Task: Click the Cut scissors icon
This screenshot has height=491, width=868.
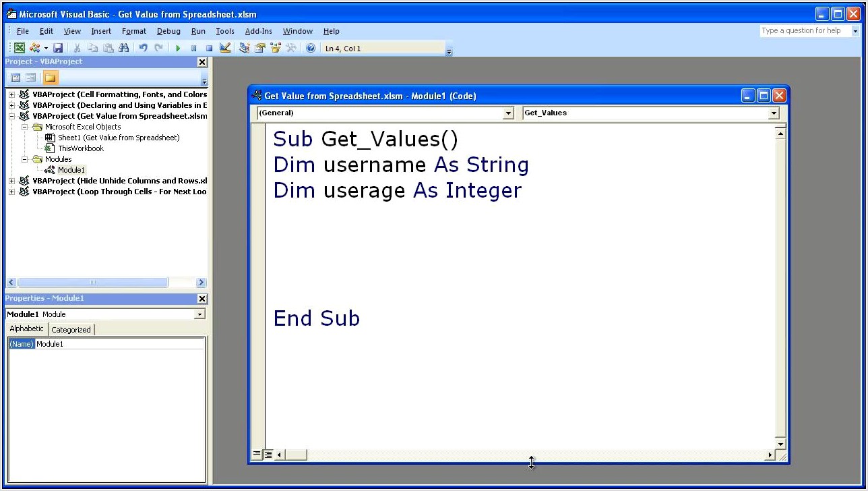Action: [x=77, y=48]
